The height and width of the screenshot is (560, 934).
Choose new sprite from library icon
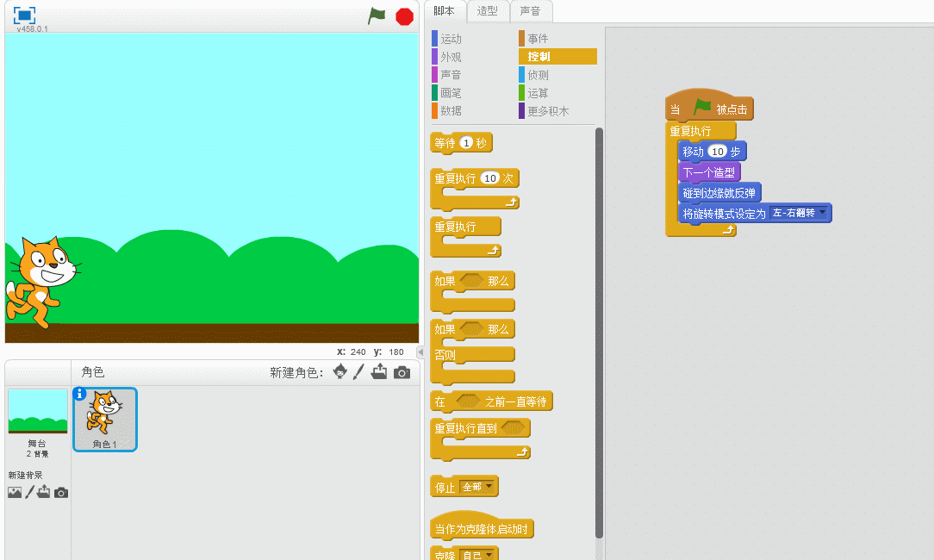(x=340, y=371)
